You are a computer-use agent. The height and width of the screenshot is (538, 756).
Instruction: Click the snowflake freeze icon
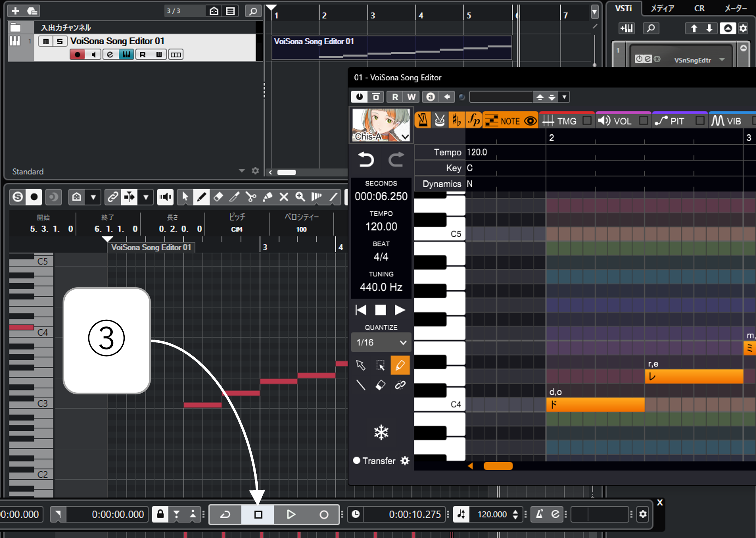(x=381, y=432)
